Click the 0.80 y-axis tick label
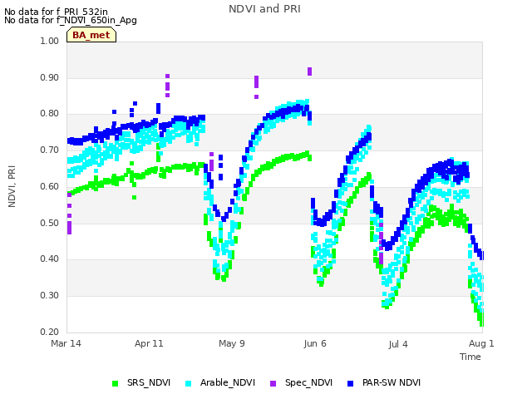532x399 pixels. pos(50,114)
